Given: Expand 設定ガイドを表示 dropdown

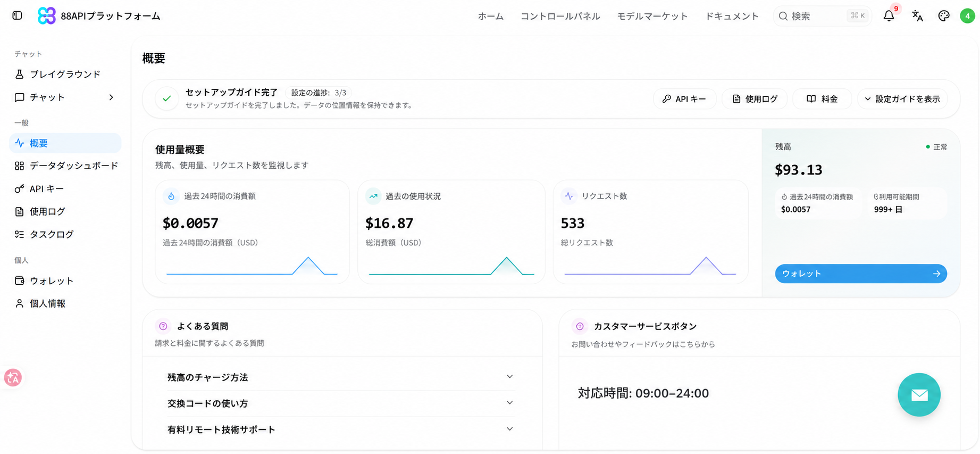Looking at the screenshot, I should point(902,99).
